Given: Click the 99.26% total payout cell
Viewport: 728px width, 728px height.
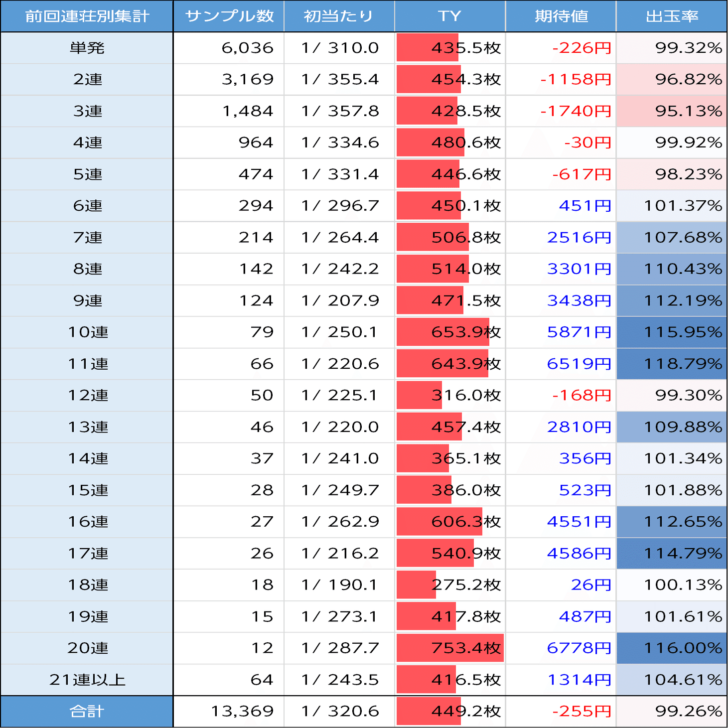Looking at the screenshot, I should pos(672,712).
